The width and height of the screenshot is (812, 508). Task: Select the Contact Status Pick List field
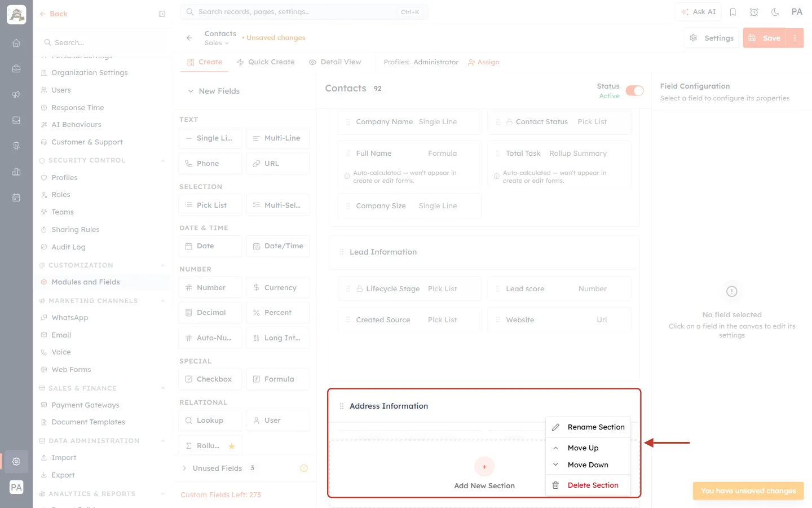(559, 122)
